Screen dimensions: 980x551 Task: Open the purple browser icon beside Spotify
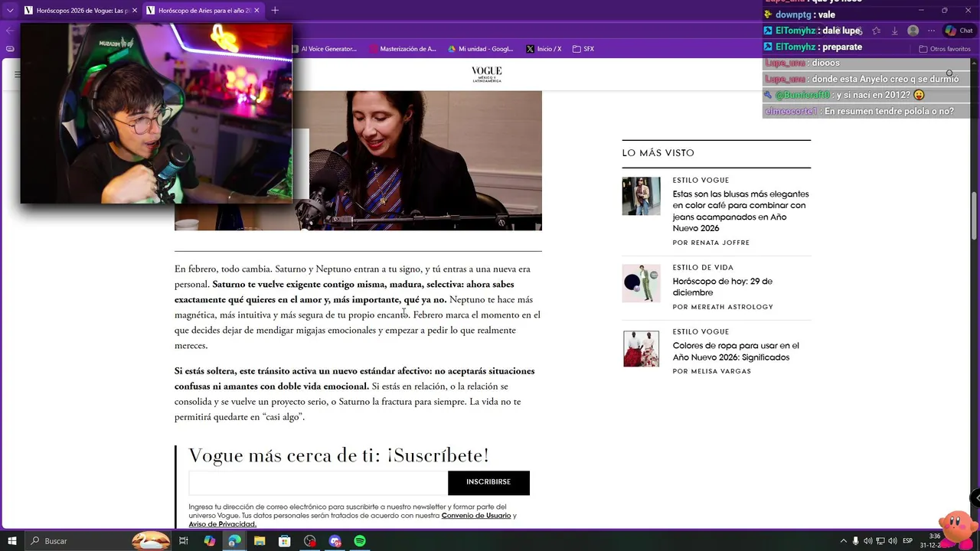click(x=335, y=541)
